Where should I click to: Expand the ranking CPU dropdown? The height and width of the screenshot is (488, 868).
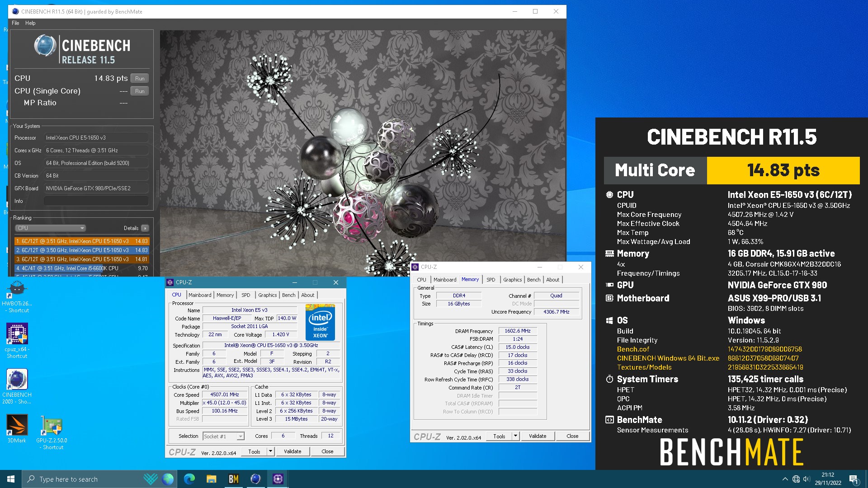(x=50, y=228)
